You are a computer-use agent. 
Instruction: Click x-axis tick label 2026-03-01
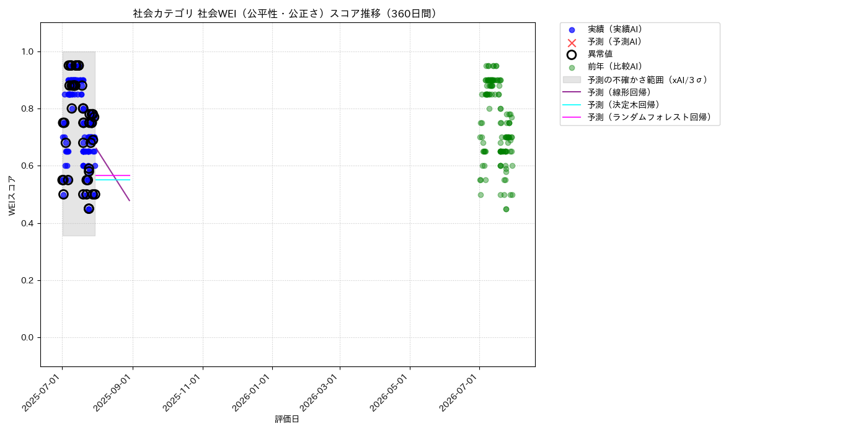point(321,392)
